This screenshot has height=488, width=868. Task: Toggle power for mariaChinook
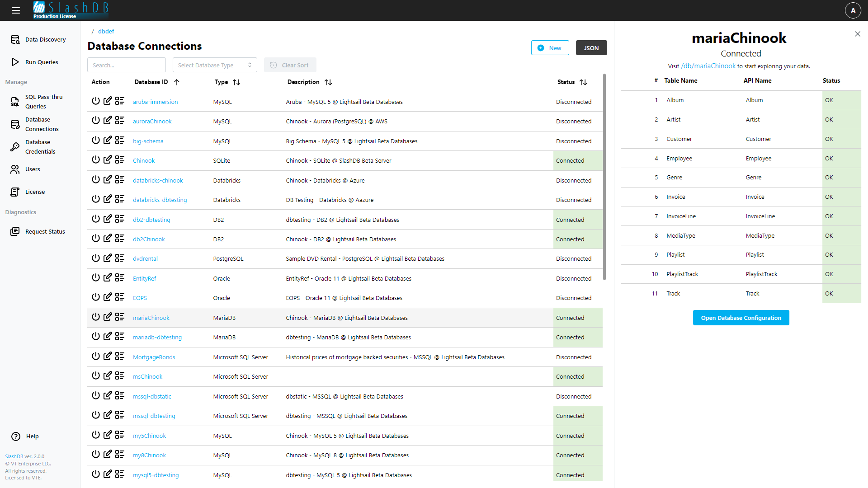coord(95,317)
